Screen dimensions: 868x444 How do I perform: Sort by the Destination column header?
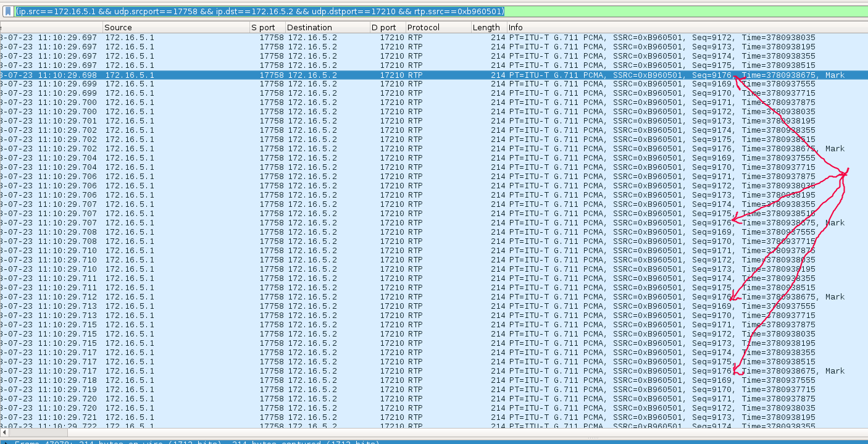pyautogui.click(x=327, y=27)
